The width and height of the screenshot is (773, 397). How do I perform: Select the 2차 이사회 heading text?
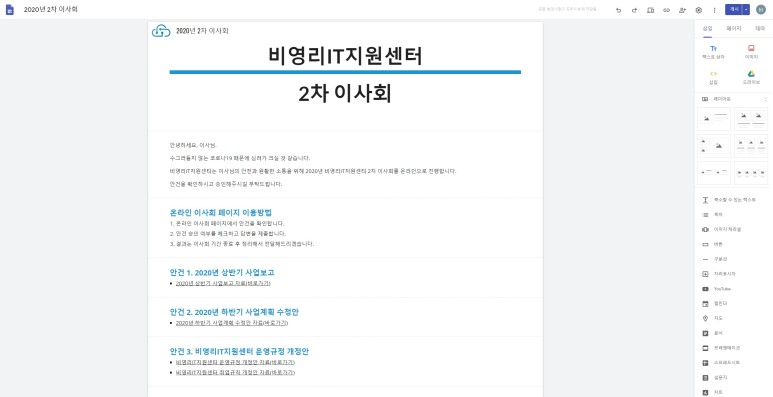click(345, 94)
